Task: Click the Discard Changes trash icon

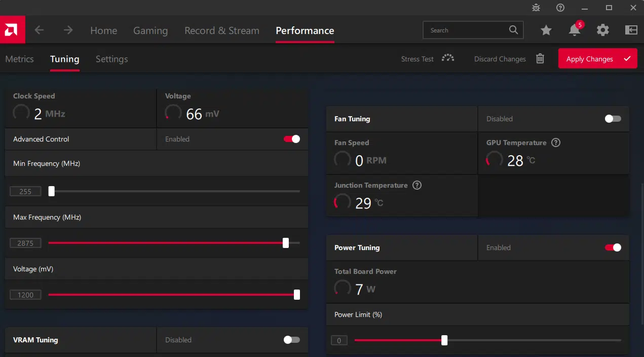Action: point(540,59)
